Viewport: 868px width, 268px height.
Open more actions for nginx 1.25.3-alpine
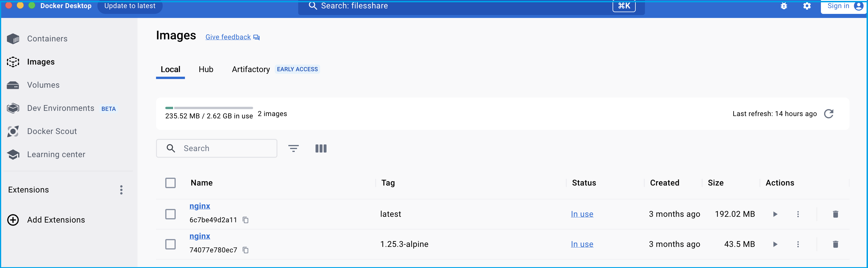pyautogui.click(x=798, y=244)
